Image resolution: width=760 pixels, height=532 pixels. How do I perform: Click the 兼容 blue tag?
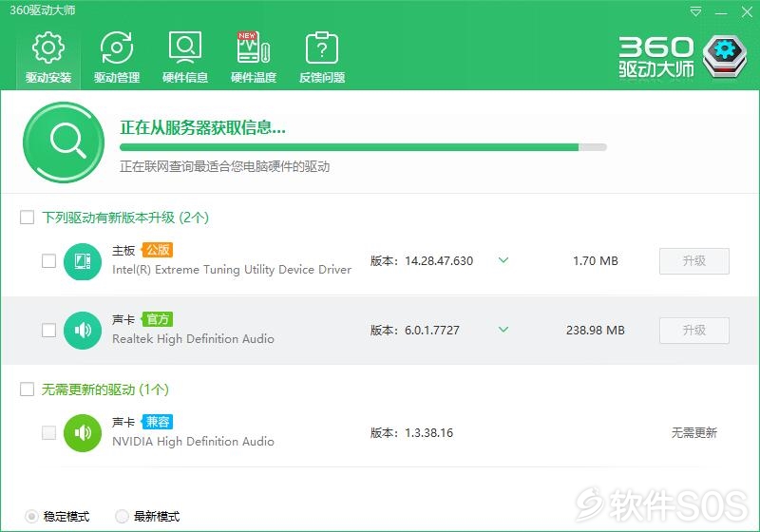[158, 422]
